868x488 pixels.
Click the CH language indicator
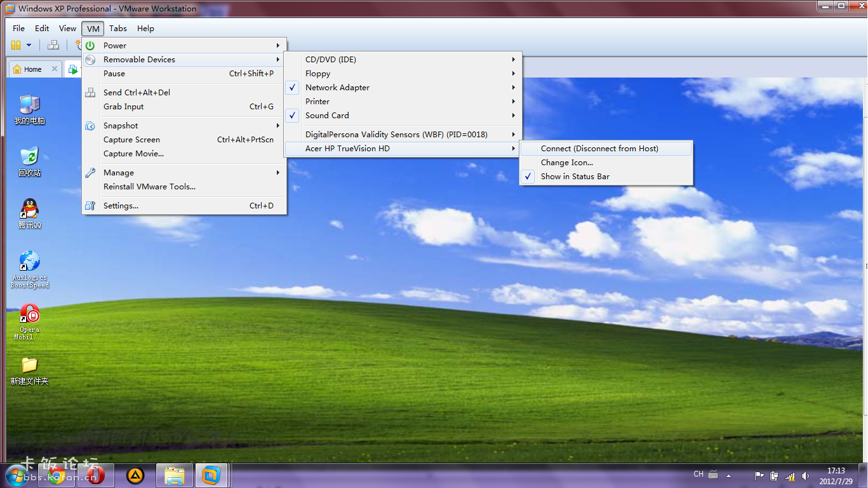tap(698, 474)
